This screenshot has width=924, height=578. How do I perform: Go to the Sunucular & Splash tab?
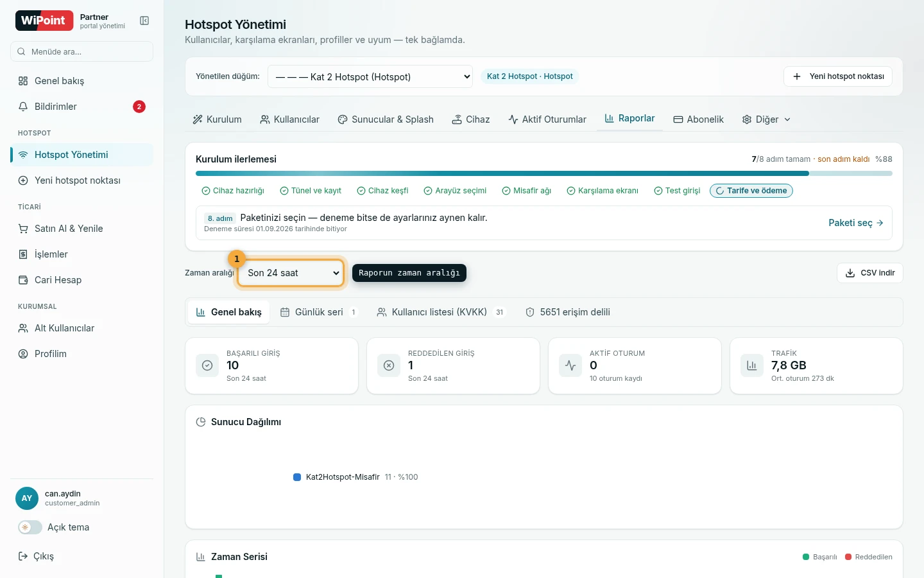(x=386, y=119)
